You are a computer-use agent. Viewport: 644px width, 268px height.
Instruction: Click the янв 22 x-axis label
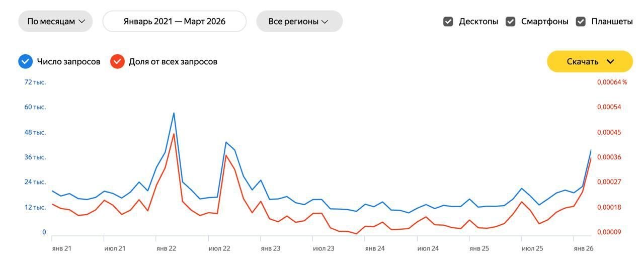[166, 248]
